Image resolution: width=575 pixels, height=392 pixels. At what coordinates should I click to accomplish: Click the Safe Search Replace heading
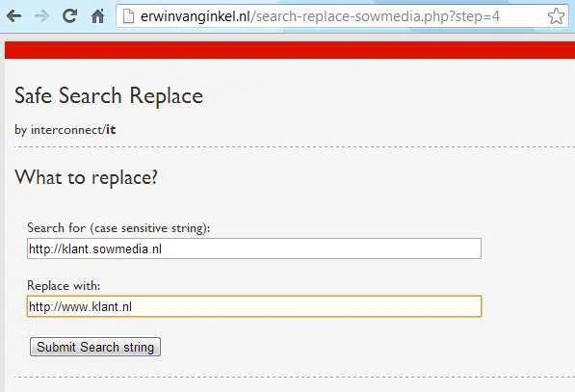(x=109, y=95)
